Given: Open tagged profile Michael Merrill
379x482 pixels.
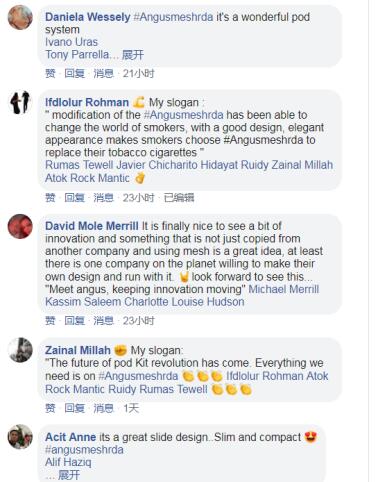Looking at the screenshot, I should pyautogui.click(x=284, y=289).
